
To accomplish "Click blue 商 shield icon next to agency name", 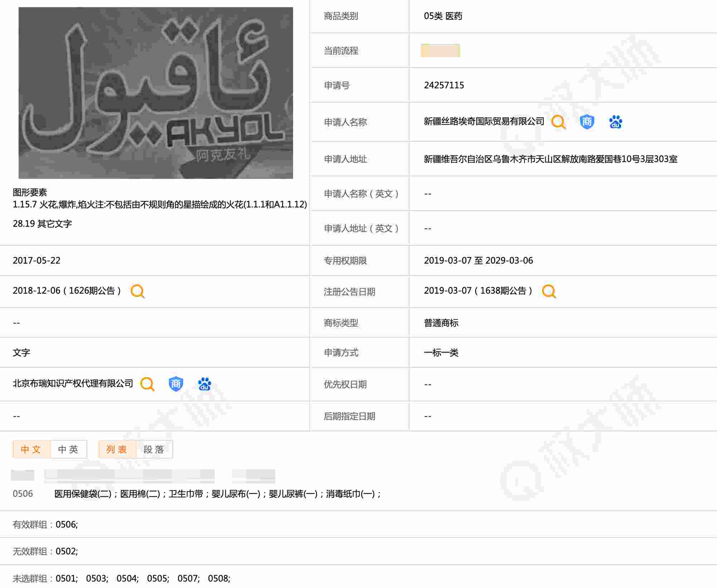I will pos(176,384).
